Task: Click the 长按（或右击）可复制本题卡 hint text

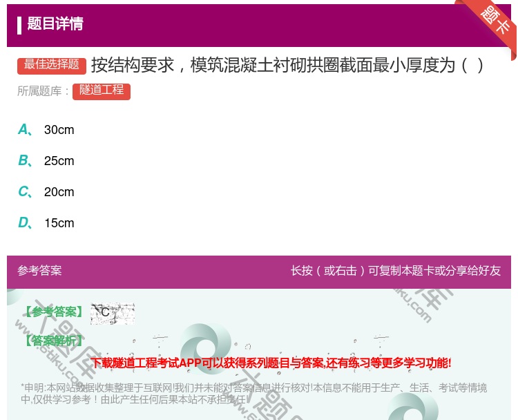Action: (396, 271)
